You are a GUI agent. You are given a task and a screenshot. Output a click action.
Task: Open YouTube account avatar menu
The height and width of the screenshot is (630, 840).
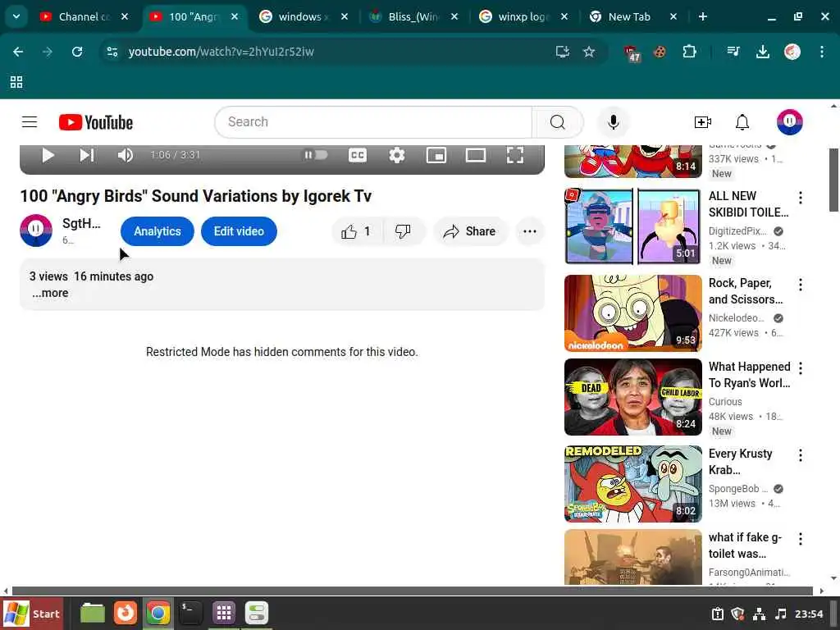point(790,122)
